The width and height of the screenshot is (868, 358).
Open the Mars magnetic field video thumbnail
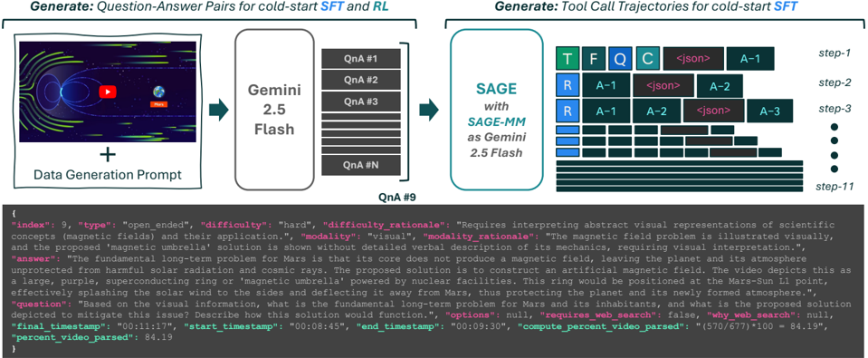pos(108,92)
